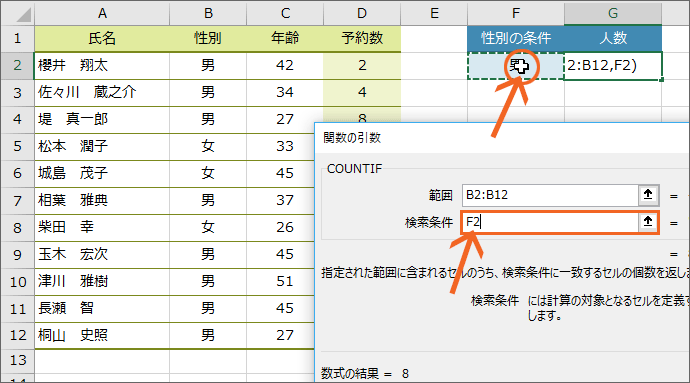Click the 予約数 header cell
Screen dimensions: 690x383
(362, 38)
